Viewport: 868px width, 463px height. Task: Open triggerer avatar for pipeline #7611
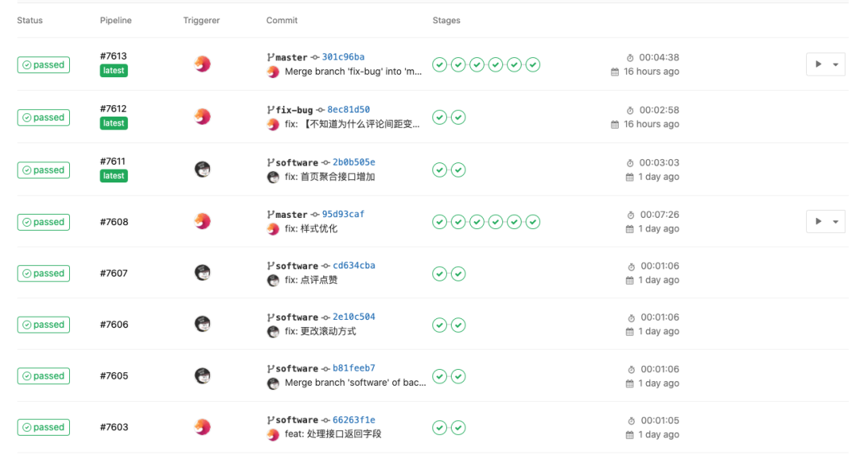click(203, 169)
